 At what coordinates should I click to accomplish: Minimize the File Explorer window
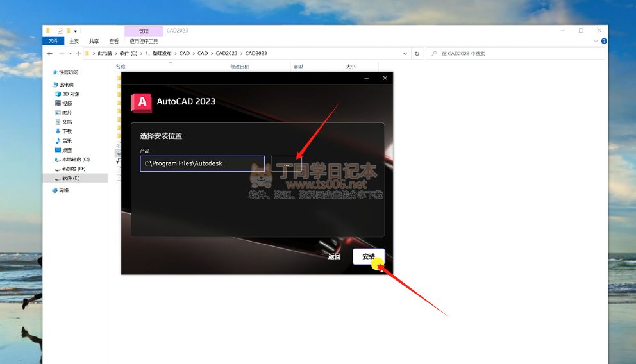pos(562,30)
